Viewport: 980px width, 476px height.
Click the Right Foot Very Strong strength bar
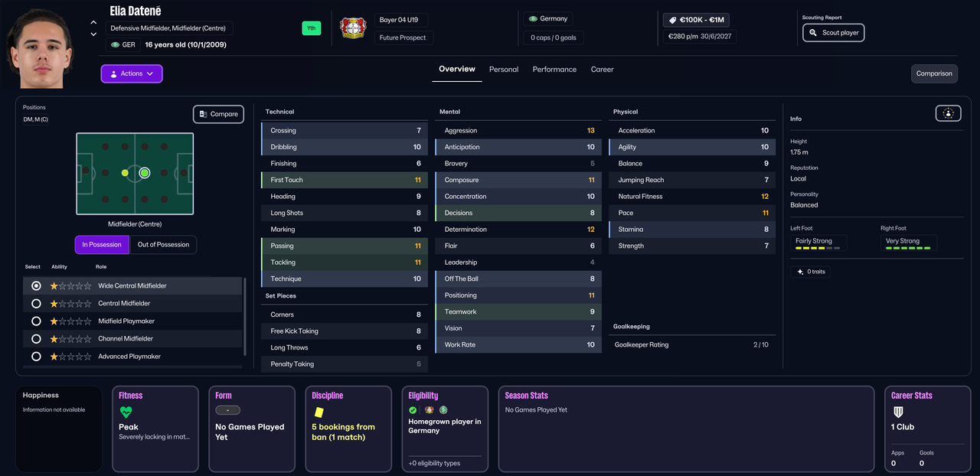pyautogui.click(x=908, y=248)
